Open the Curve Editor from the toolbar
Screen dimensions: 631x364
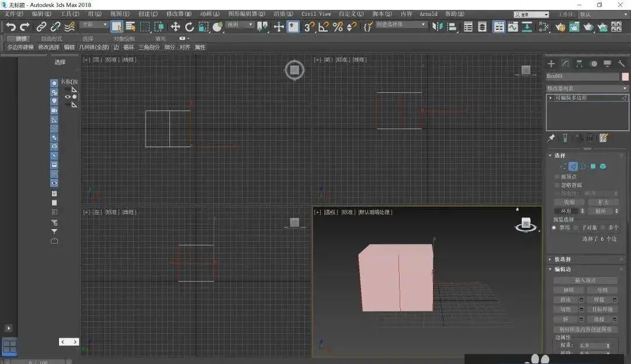point(513,26)
